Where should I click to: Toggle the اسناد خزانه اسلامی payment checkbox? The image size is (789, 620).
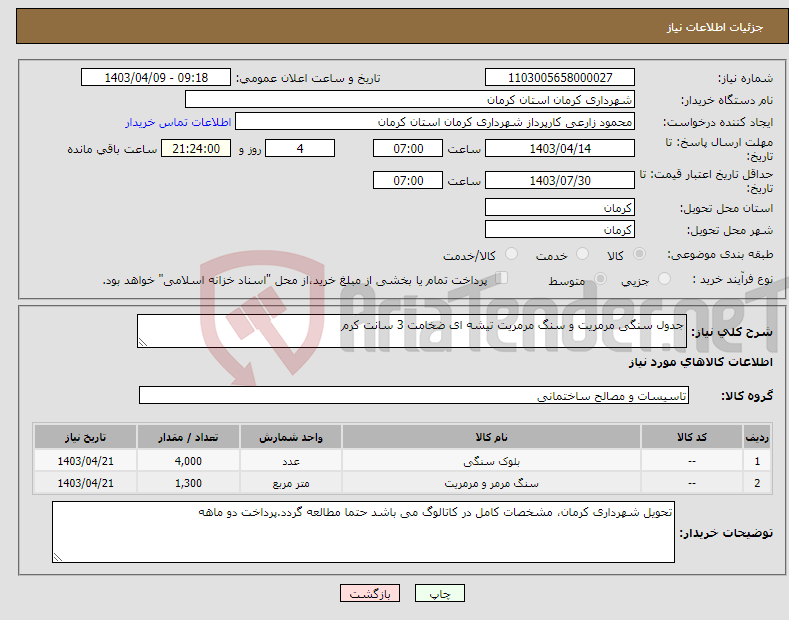coord(502,278)
